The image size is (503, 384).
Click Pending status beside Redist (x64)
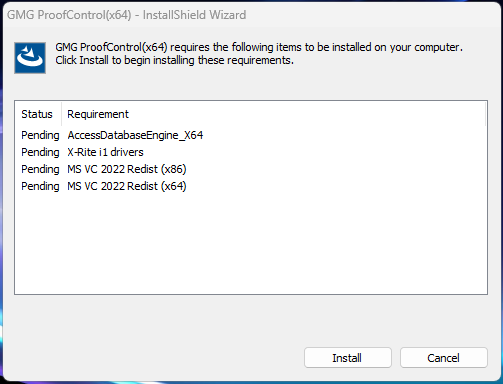pyautogui.click(x=40, y=186)
